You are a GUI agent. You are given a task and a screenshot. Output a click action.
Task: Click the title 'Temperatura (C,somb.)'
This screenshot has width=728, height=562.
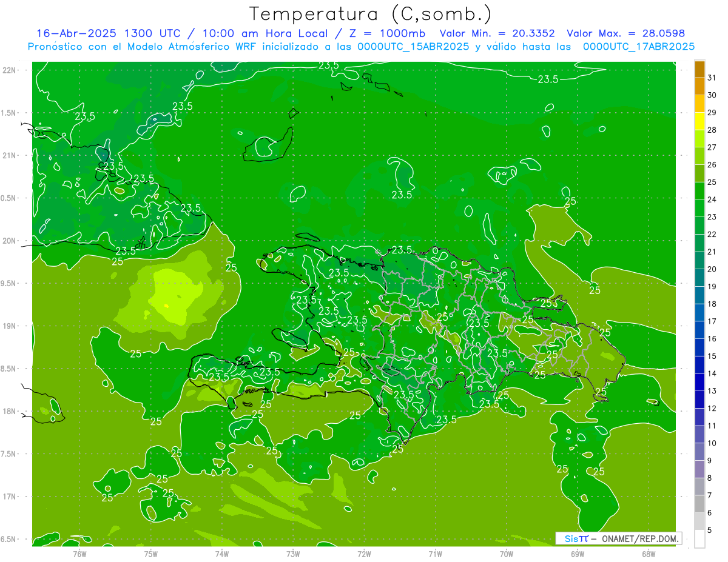pos(370,14)
